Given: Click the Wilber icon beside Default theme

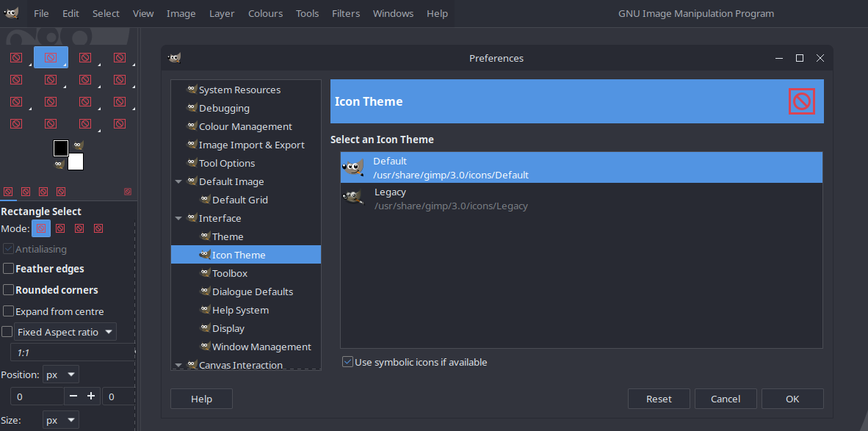Looking at the screenshot, I should (353, 167).
